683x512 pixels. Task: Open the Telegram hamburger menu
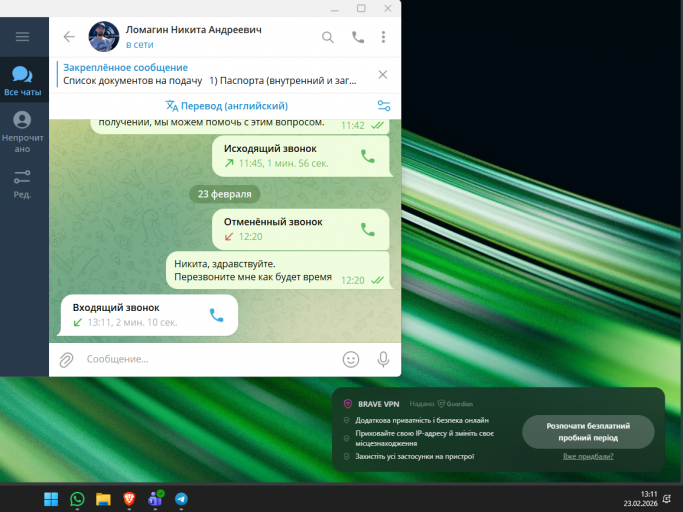coord(22,37)
